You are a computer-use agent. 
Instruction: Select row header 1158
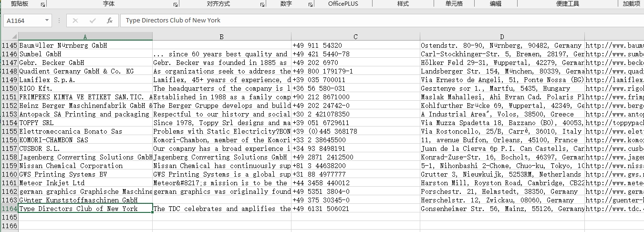[9, 157]
